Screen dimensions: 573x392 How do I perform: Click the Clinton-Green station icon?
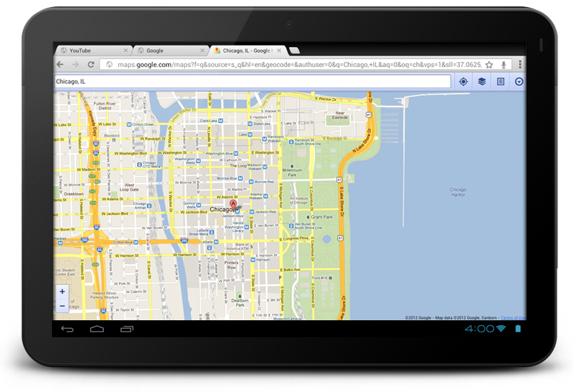click(129, 125)
